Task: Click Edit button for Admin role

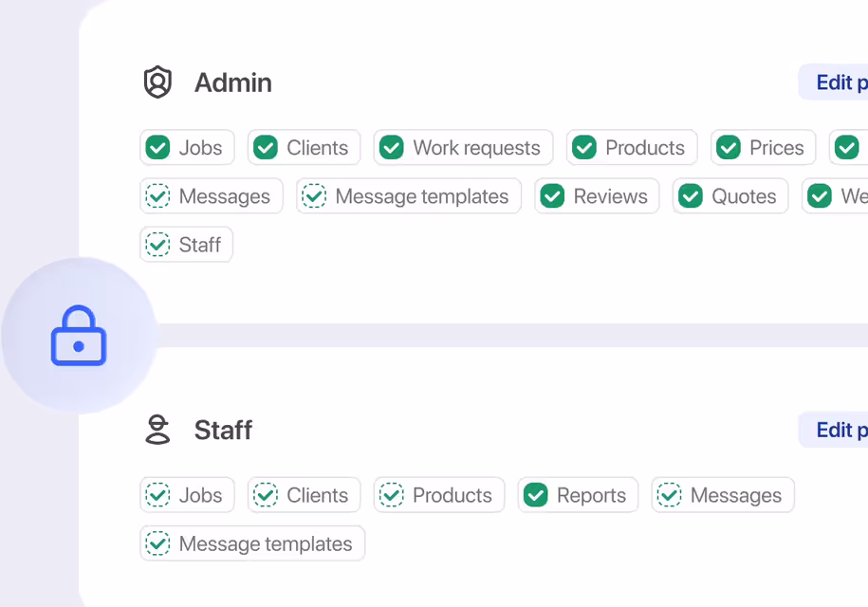Action: tap(833, 83)
